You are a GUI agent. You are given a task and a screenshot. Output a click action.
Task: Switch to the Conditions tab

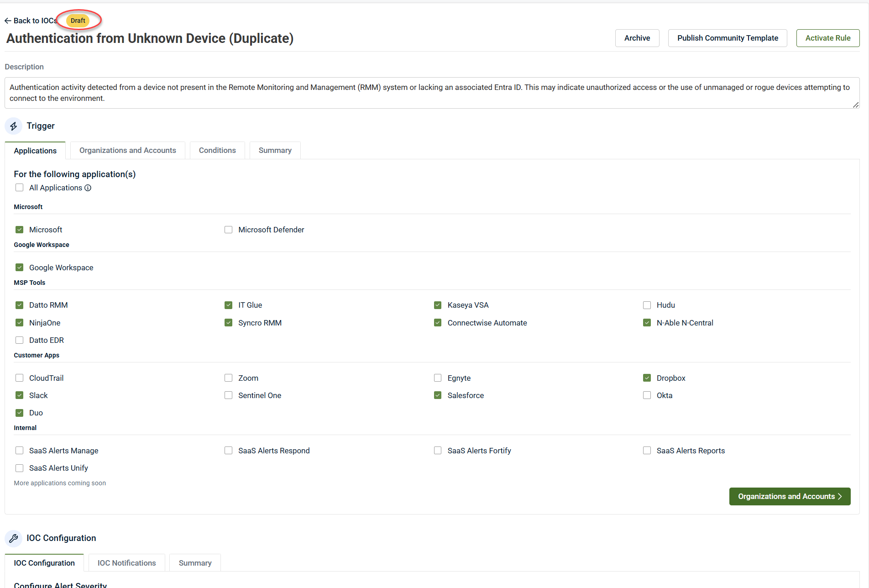(x=217, y=151)
